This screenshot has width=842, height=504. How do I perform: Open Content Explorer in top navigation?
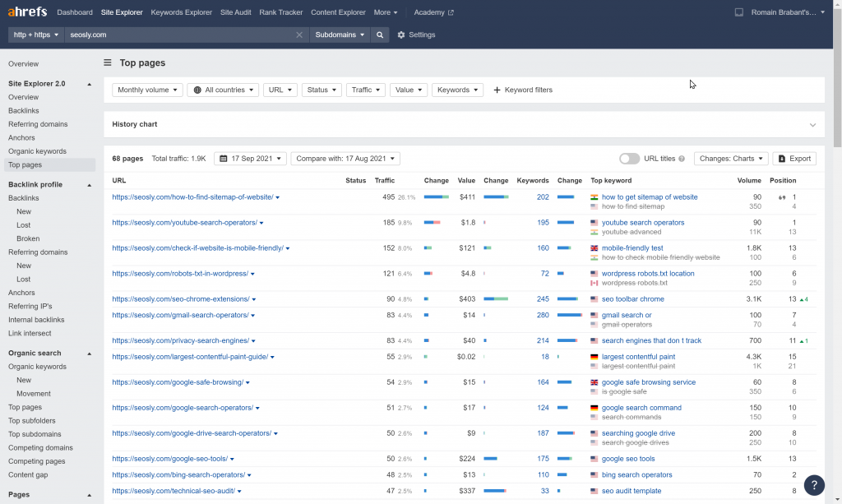(x=338, y=12)
